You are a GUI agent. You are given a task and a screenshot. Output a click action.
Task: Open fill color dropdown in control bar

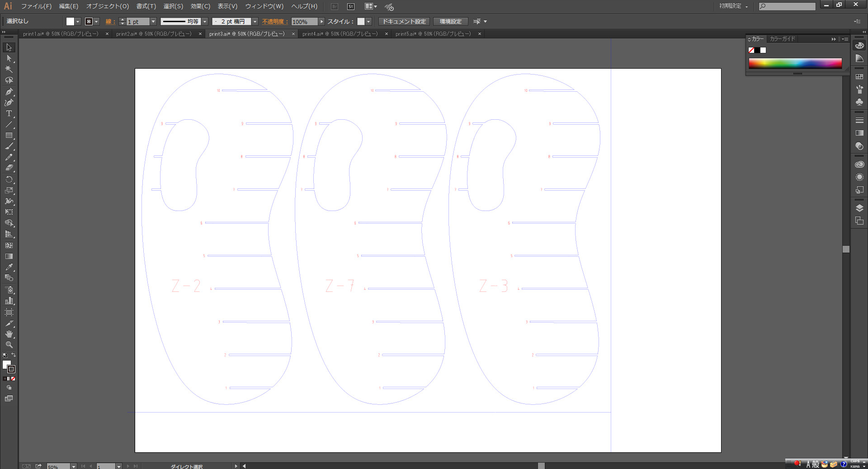(x=78, y=22)
